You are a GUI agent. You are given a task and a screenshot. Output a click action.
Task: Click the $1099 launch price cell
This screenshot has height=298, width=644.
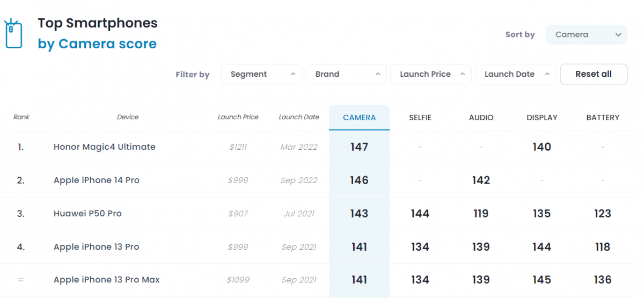[238, 280]
